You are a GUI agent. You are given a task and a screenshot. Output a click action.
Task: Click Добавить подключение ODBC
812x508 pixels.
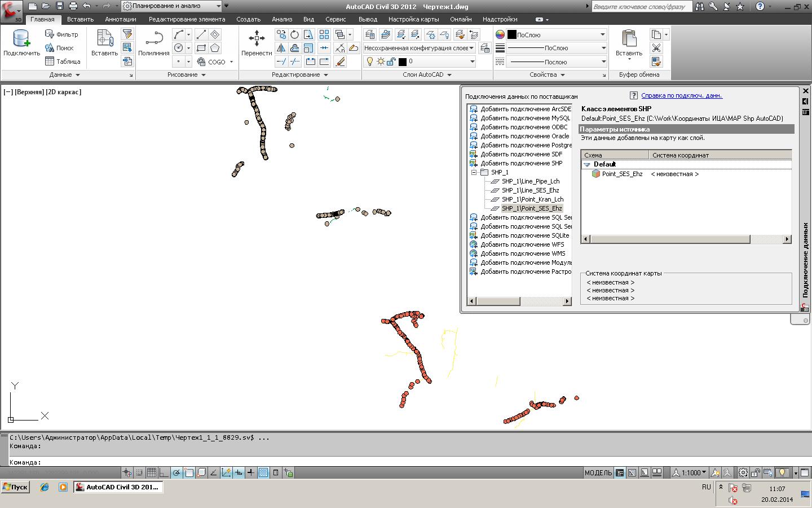point(524,127)
